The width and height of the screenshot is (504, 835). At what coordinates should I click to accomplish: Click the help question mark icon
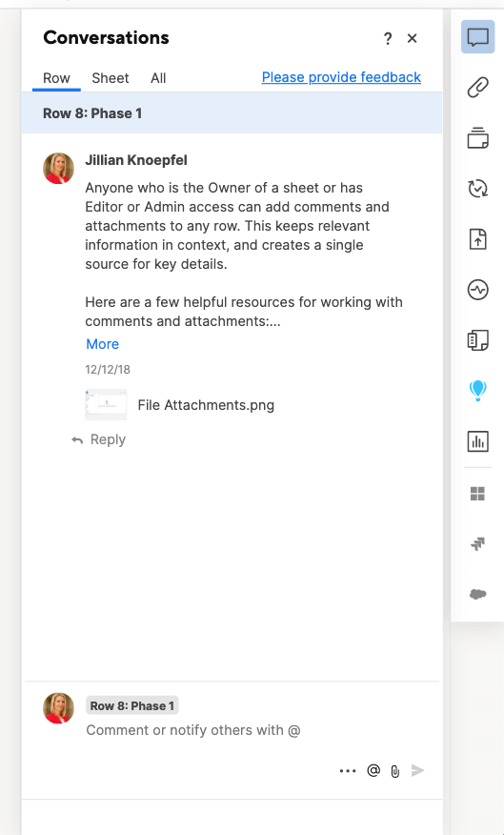(x=388, y=38)
